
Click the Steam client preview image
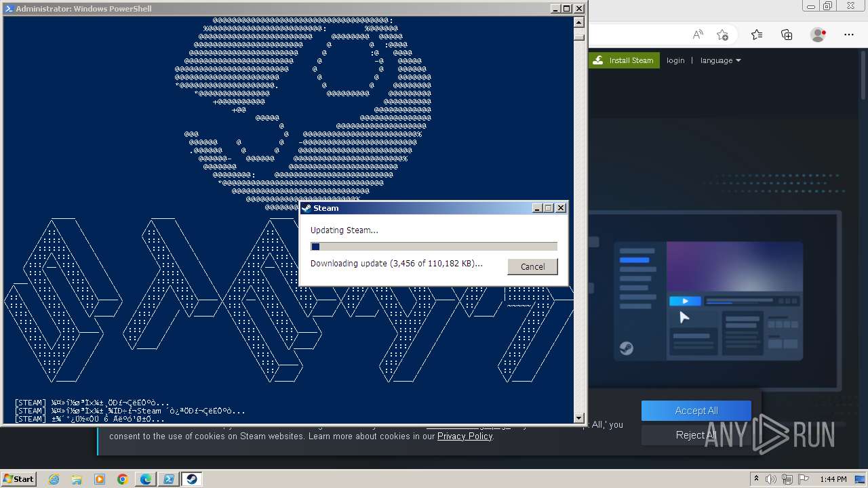(x=709, y=301)
